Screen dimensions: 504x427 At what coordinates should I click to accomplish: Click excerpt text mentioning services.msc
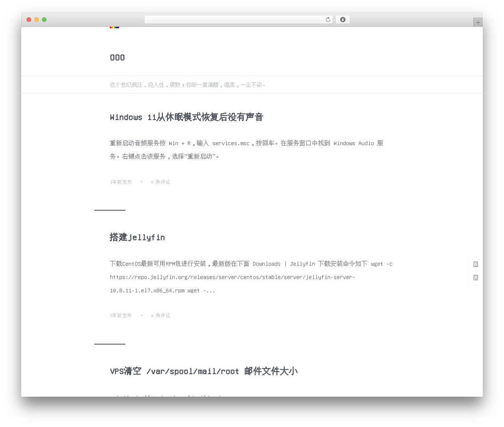pyautogui.click(x=246, y=150)
